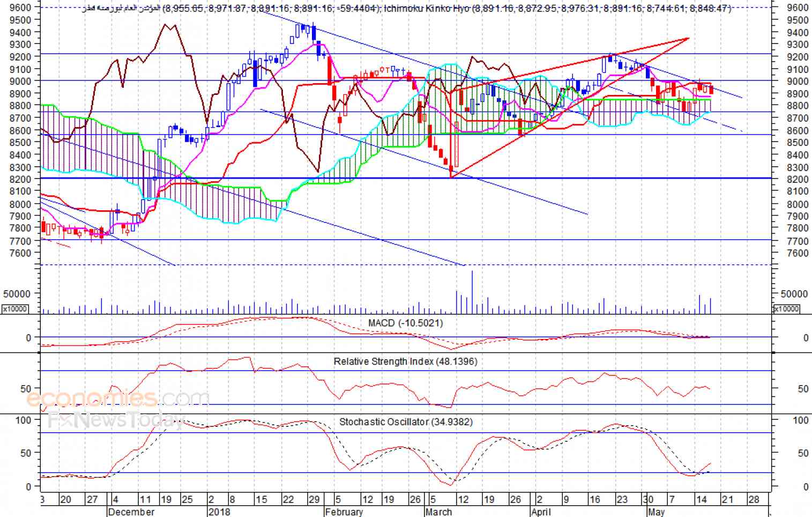Click the December month label
This screenshot has width=812, height=517.
[x=131, y=512]
